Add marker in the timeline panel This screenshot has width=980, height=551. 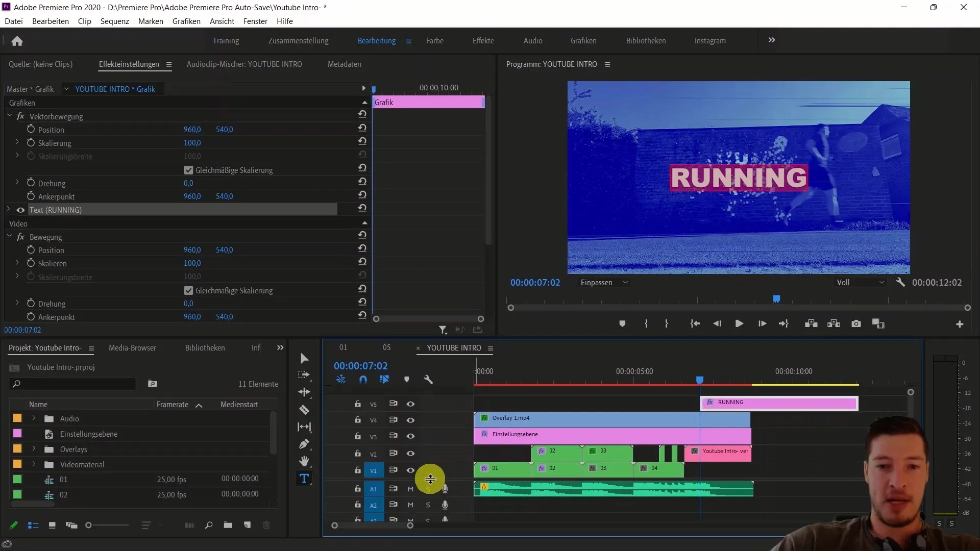click(407, 380)
